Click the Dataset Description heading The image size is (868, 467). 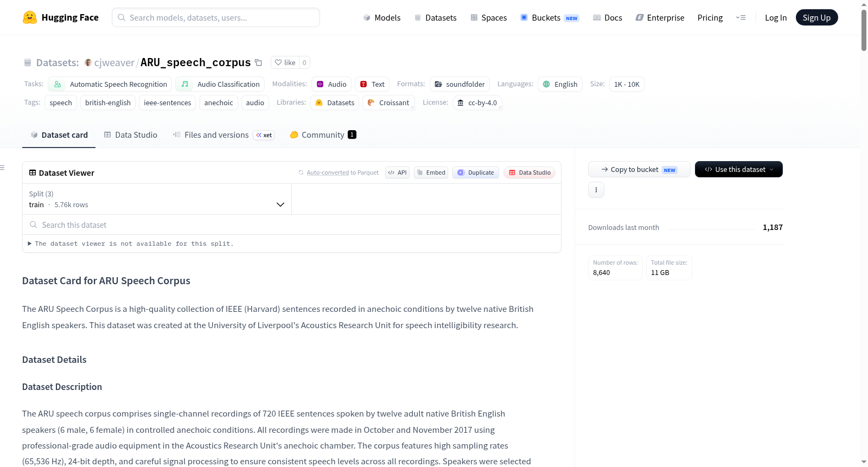pos(62,387)
